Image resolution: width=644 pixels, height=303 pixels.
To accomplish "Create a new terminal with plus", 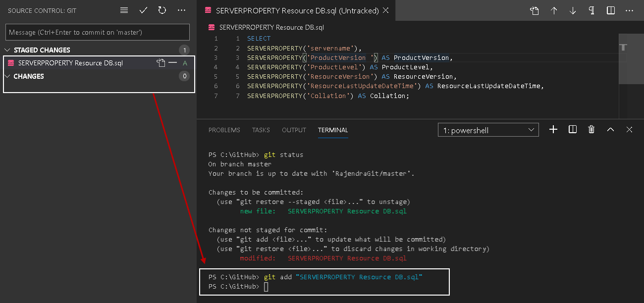I will [x=553, y=130].
